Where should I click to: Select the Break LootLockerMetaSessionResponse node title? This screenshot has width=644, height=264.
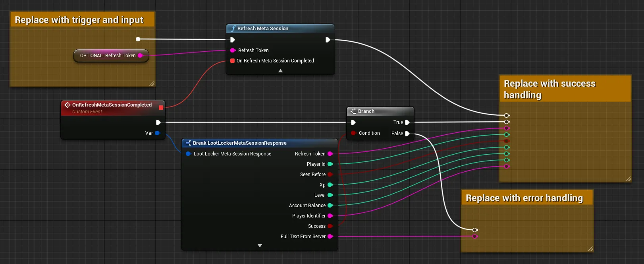pyautogui.click(x=240, y=143)
